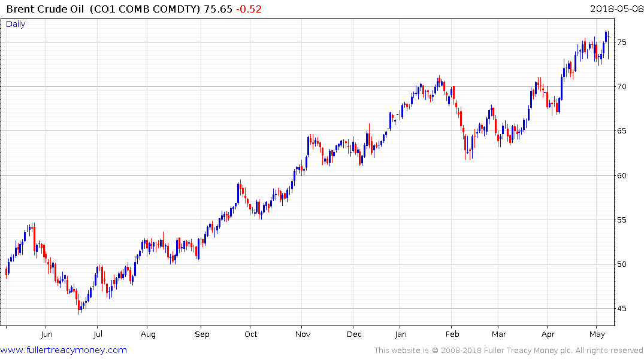Image resolution: width=644 pixels, height=359 pixels.
Task: Click the 75 price axis label
Action: point(621,42)
